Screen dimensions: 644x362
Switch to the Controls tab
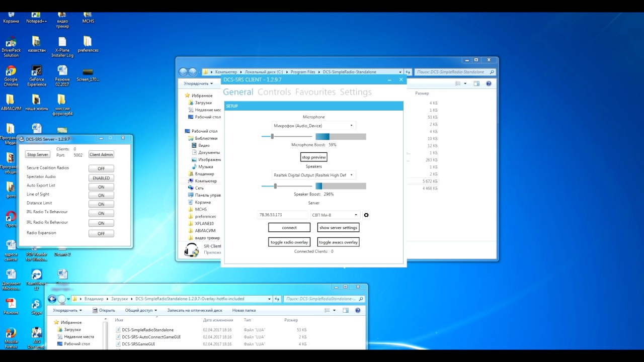click(274, 92)
